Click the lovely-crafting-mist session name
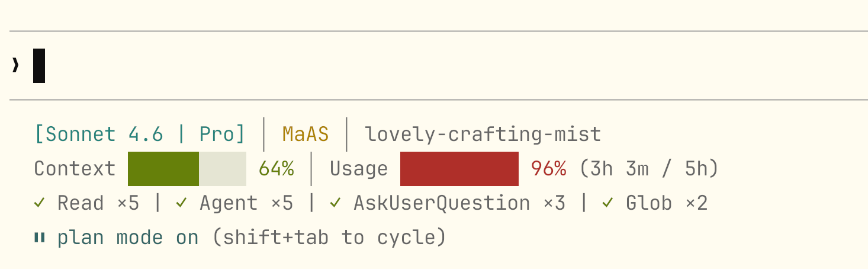The height and width of the screenshot is (269, 868). [483, 134]
